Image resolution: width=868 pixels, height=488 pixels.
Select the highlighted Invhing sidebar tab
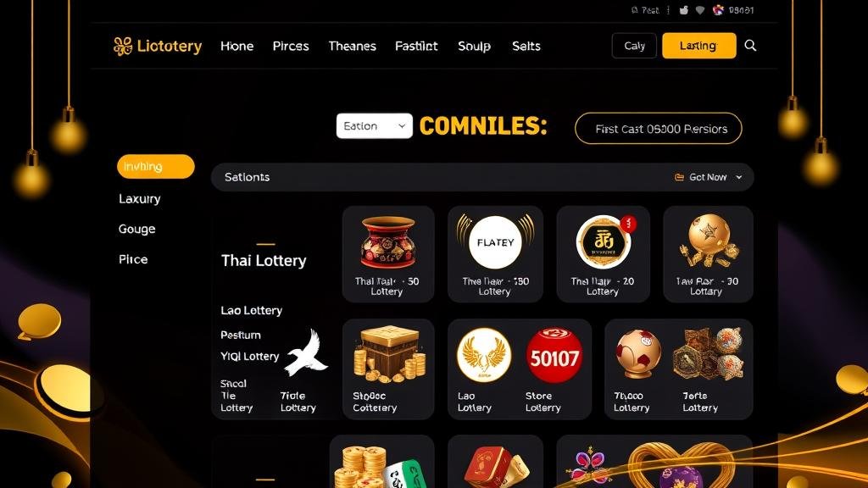pyautogui.click(x=156, y=167)
